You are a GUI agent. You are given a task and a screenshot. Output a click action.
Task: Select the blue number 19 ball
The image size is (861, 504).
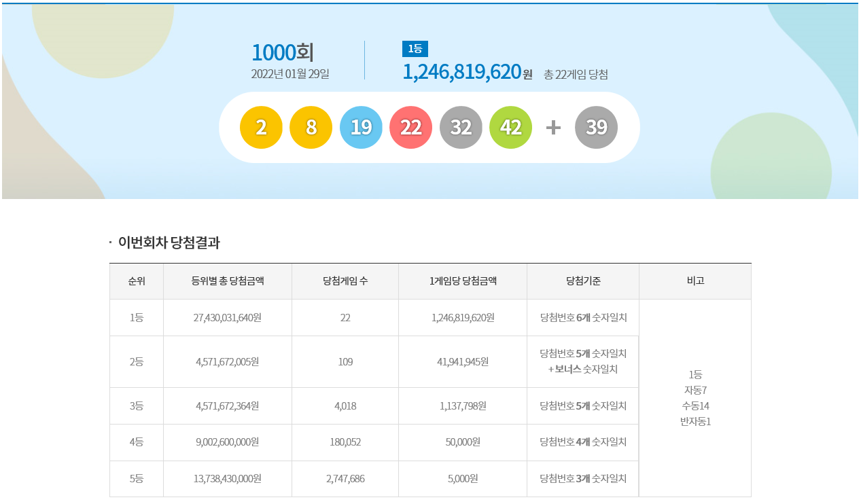coord(361,127)
